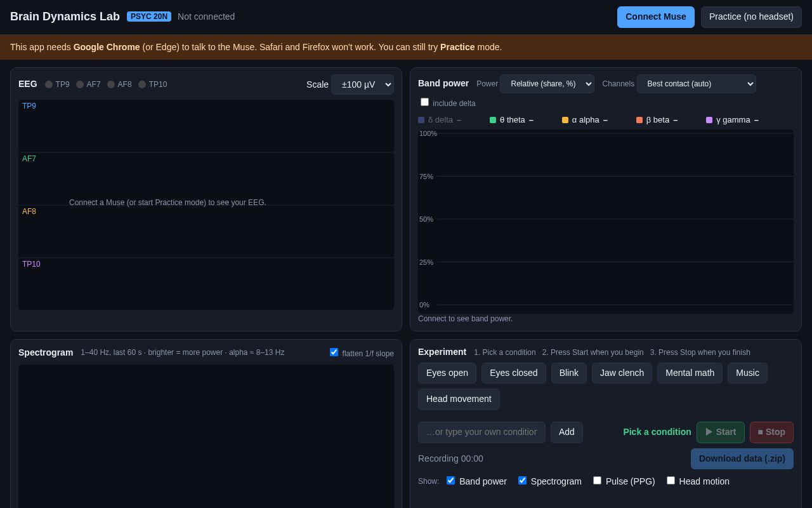Click the gamma band legend swatch
The width and height of the screenshot is (812, 508).
tap(709, 120)
